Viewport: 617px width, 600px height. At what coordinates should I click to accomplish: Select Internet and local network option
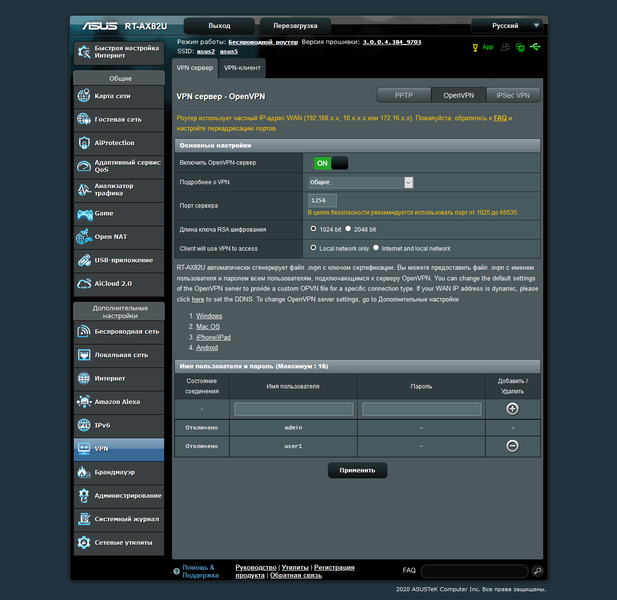pyautogui.click(x=376, y=248)
